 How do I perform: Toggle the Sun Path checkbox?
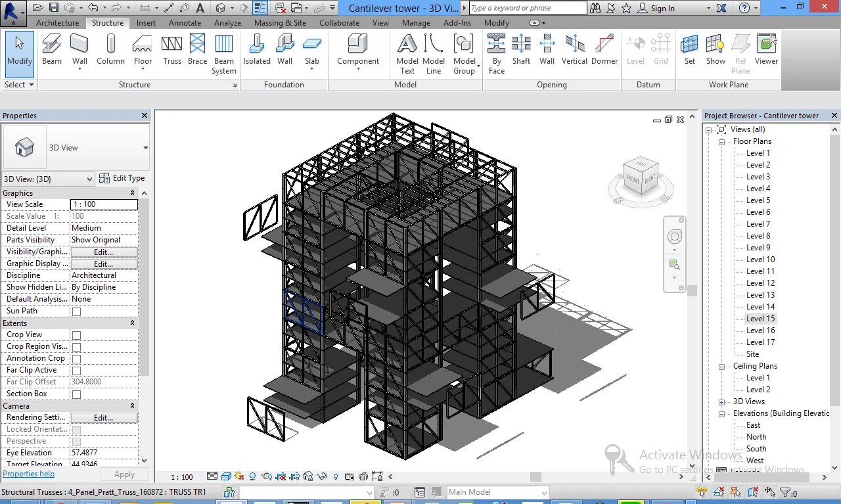click(x=77, y=311)
